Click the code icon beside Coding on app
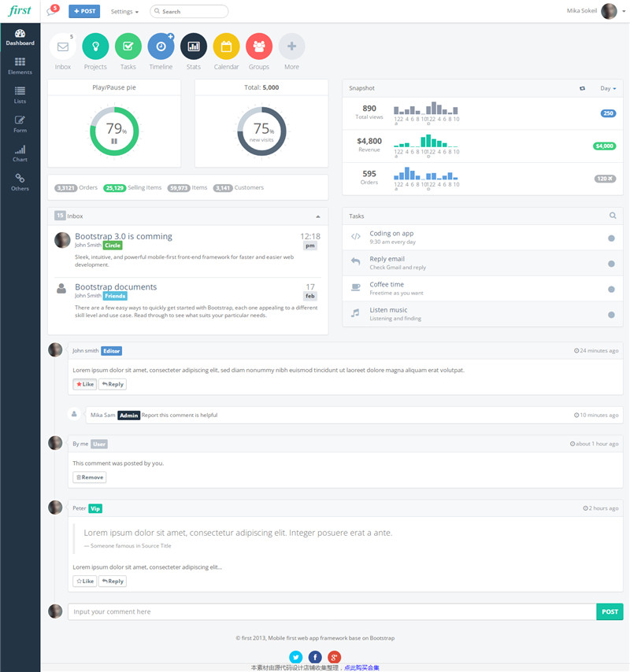 pyautogui.click(x=355, y=236)
